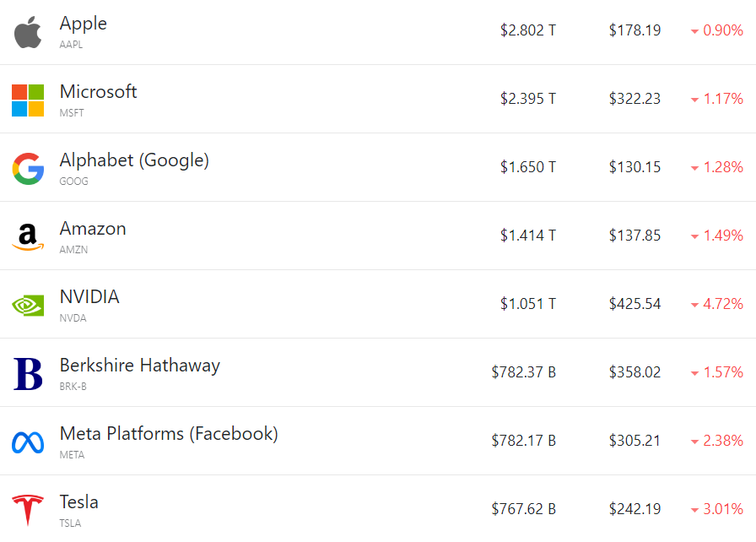Click Apple's $2.802 T market cap
The width and height of the screenshot is (756, 542).
coord(527,30)
